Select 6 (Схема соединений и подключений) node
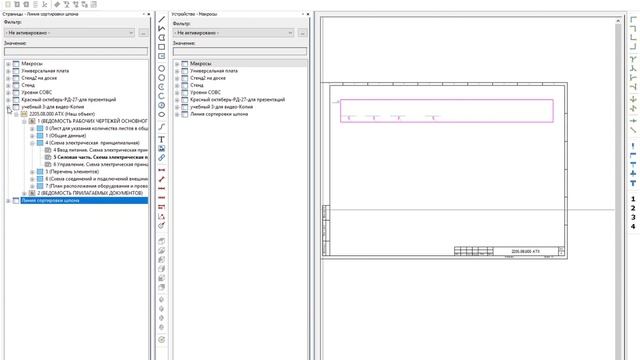The height and width of the screenshot is (360, 640). pyautogui.click(x=96, y=179)
